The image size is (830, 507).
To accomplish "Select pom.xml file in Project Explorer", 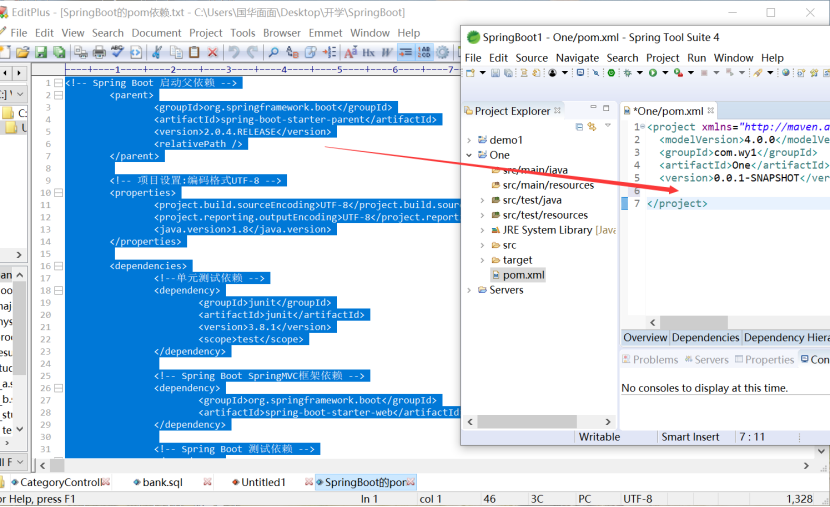I will (518, 275).
